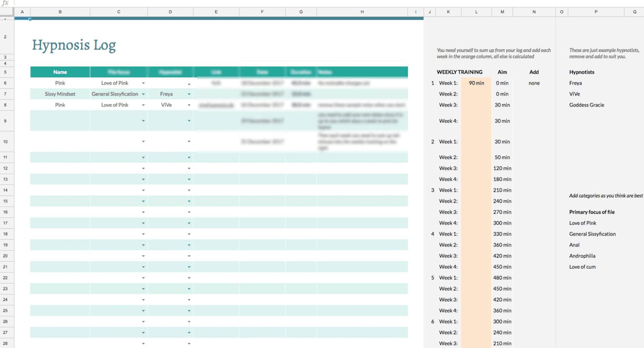Select the row 20 header

pos(5,256)
